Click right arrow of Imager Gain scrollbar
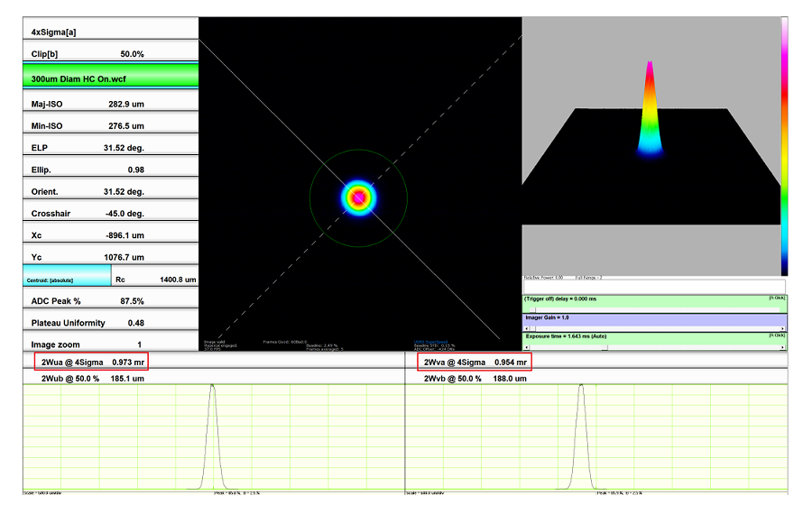The width and height of the screenshot is (812, 505). (784, 328)
